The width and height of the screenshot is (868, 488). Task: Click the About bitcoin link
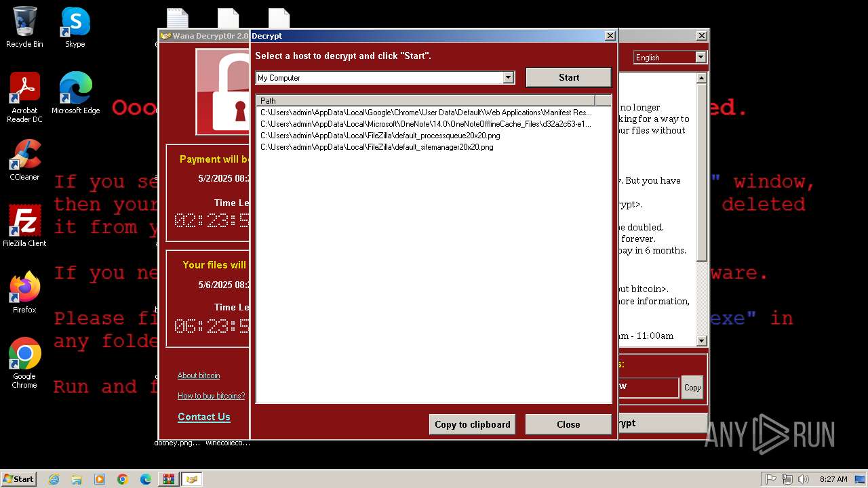pyautogui.click(x=199, y=375)
